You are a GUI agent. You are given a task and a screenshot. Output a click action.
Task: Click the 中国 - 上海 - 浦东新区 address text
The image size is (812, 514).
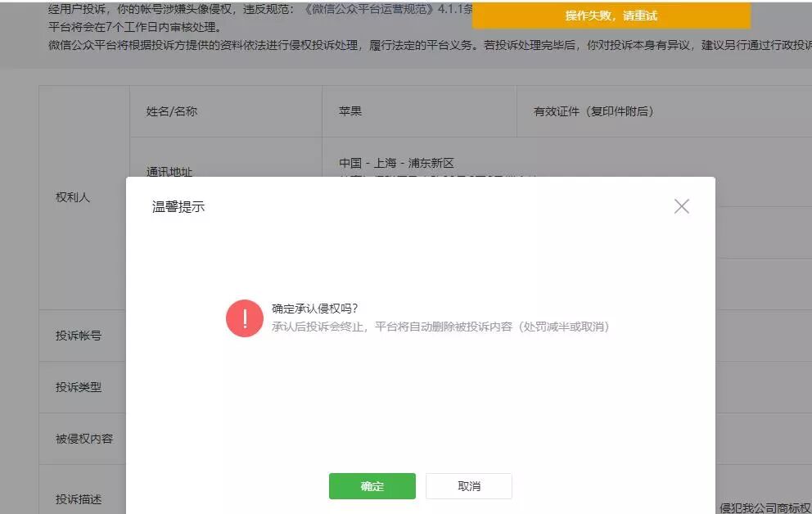[397, 163]
